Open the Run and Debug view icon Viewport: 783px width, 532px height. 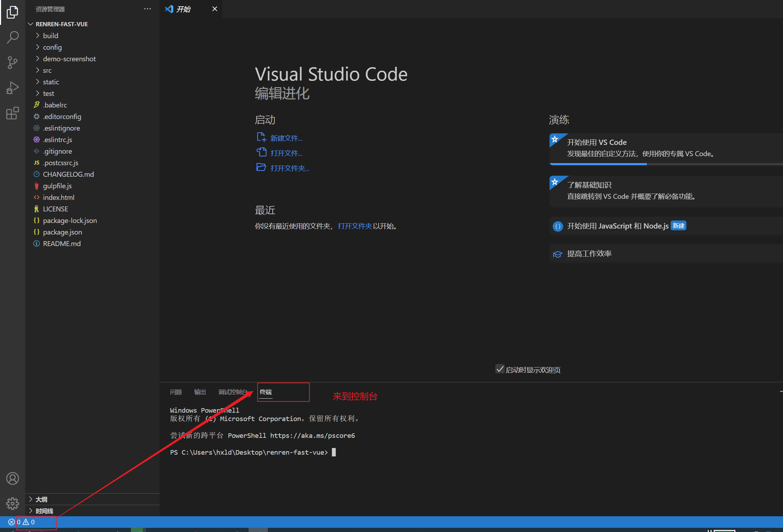pos(12,88)
